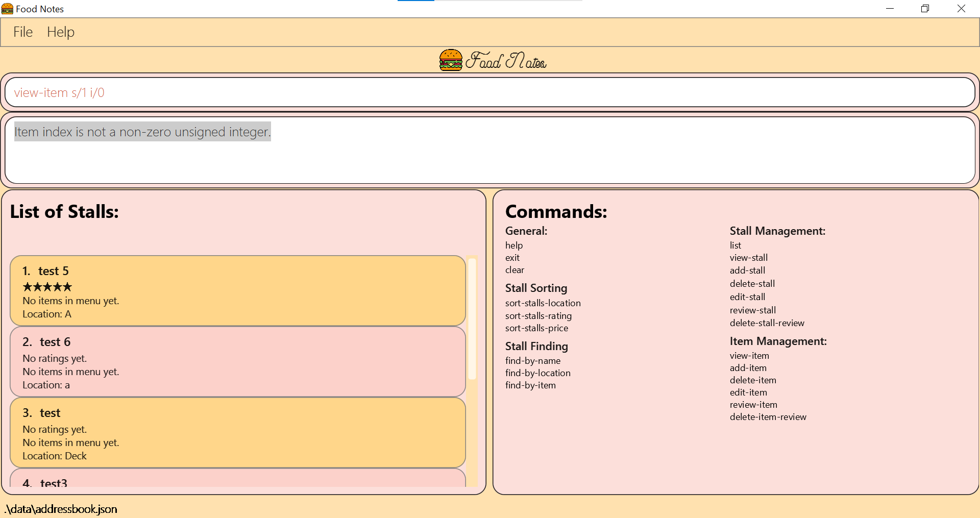
Task: Click 'delete-stall' command
Action: pyautogui.click(x=752, y=284)
